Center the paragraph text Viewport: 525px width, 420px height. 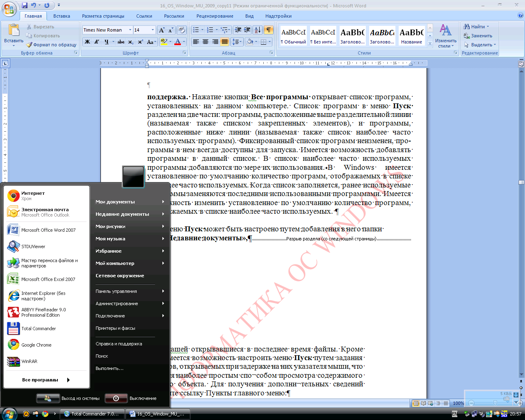pyautogui.click(x=205, y=42)
